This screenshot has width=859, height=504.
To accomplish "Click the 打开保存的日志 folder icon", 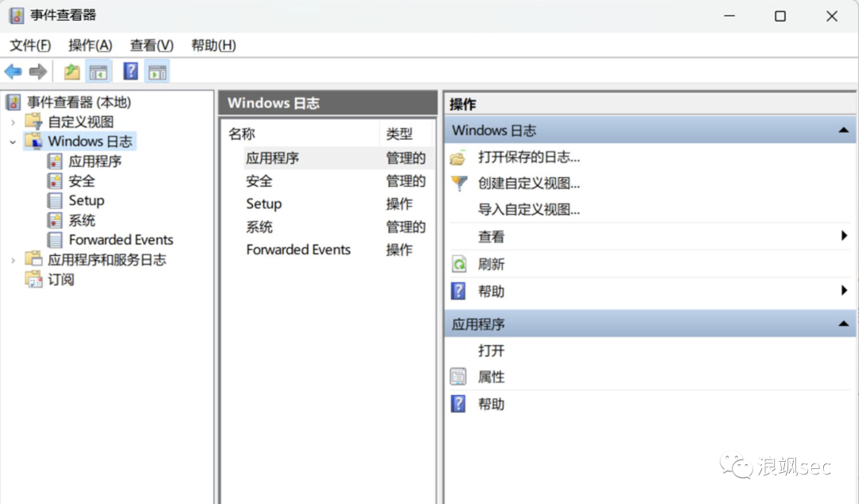I will tap(458, 157).
